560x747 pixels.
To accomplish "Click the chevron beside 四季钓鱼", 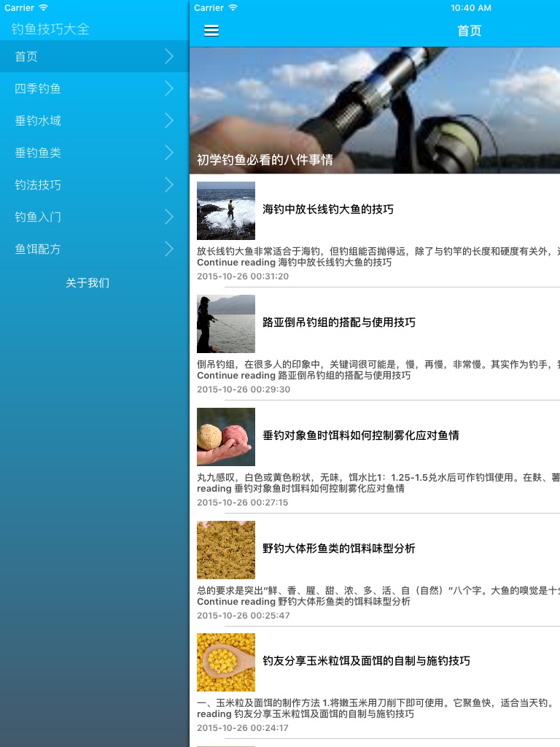I will (169, 88).
